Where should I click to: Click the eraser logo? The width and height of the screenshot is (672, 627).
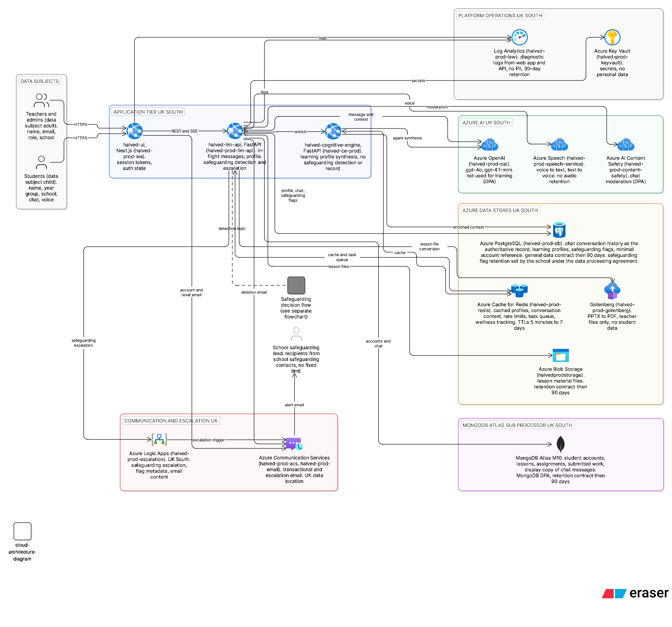pos(635,593)
